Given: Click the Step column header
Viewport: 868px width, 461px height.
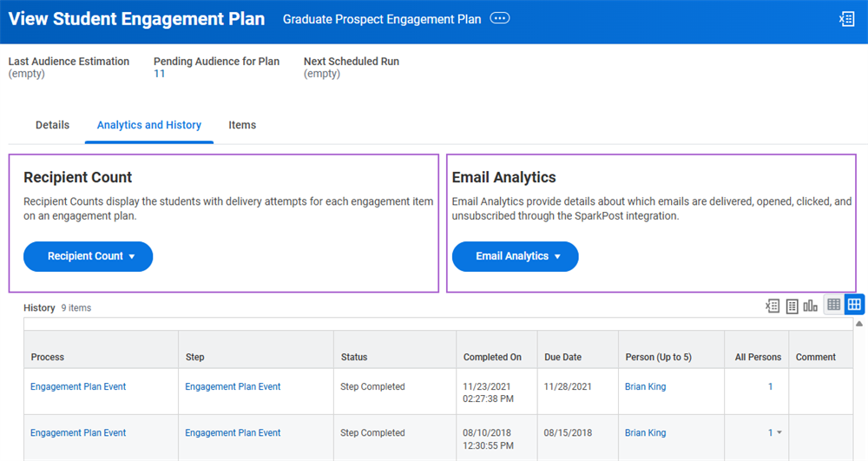Looking at the screenshot, I should point(256,350).
